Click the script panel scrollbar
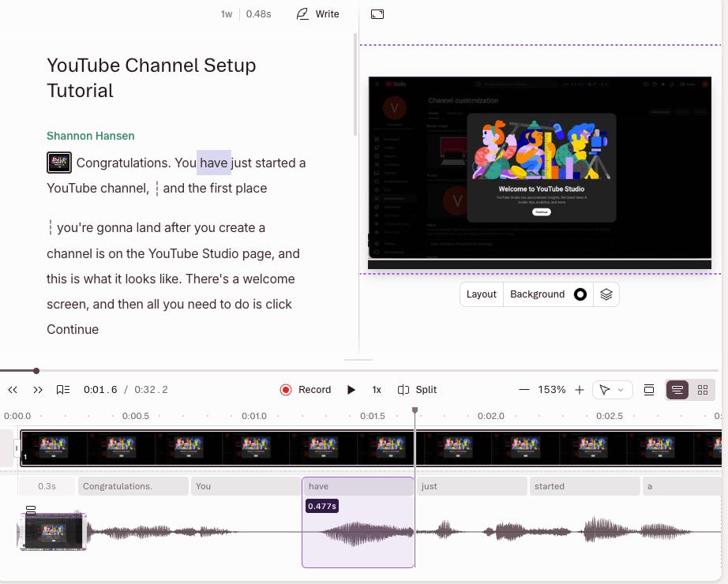 click(355, 84)
